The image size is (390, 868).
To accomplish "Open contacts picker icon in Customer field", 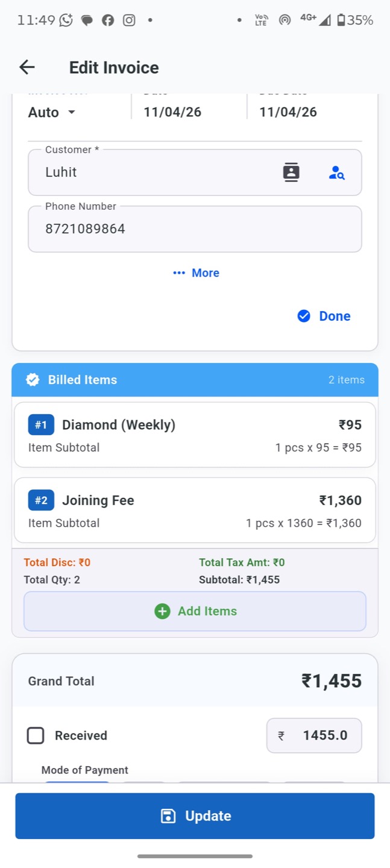I will pos(291,172).
